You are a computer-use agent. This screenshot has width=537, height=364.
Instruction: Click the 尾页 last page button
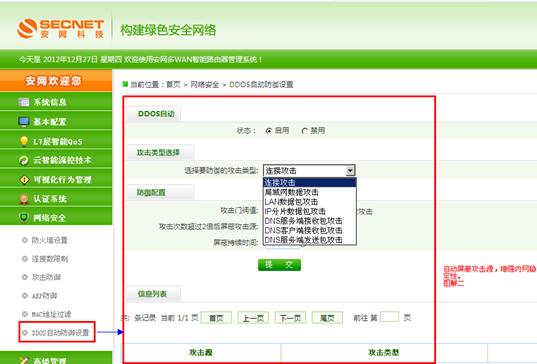click(x=327, y=318)
